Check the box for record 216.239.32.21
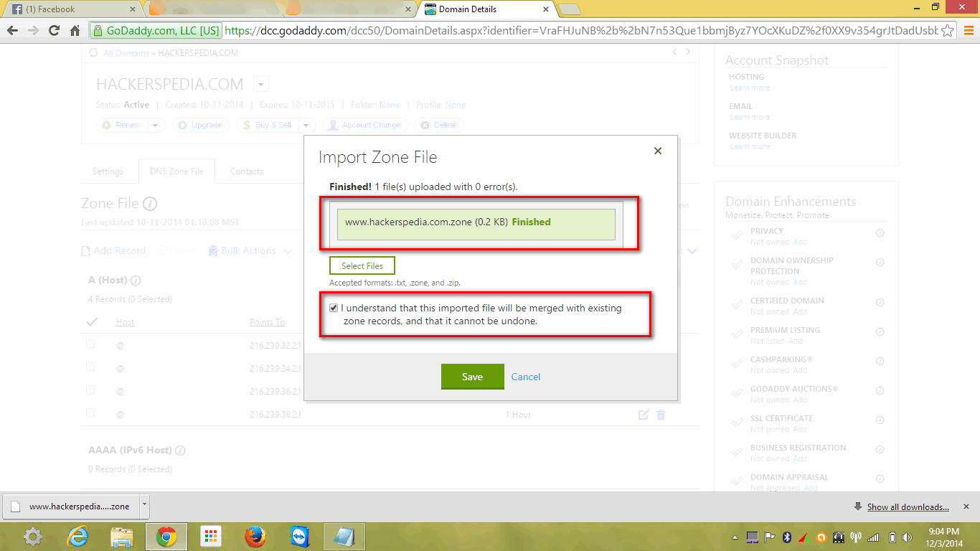 [90, 344]
